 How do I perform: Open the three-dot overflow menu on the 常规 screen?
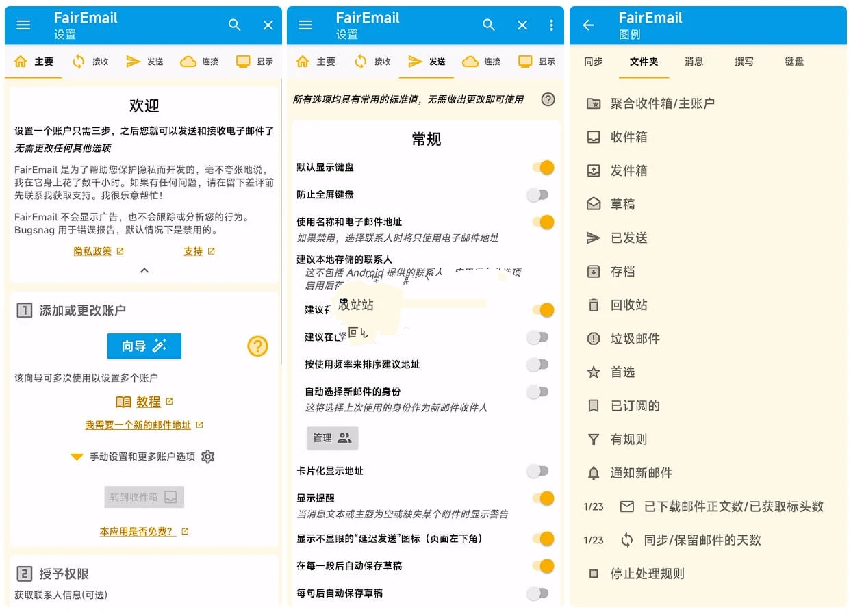[552, 25]
